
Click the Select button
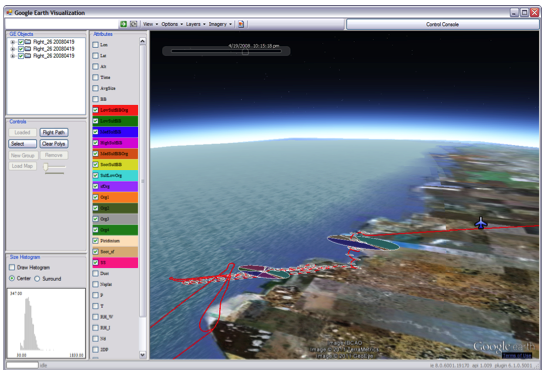click(x=22, y=144)
